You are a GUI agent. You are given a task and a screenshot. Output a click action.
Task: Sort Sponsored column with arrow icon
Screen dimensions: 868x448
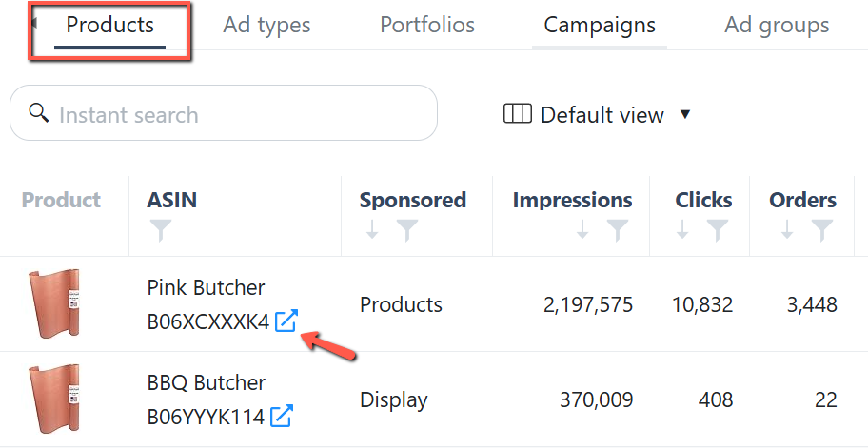372,229
